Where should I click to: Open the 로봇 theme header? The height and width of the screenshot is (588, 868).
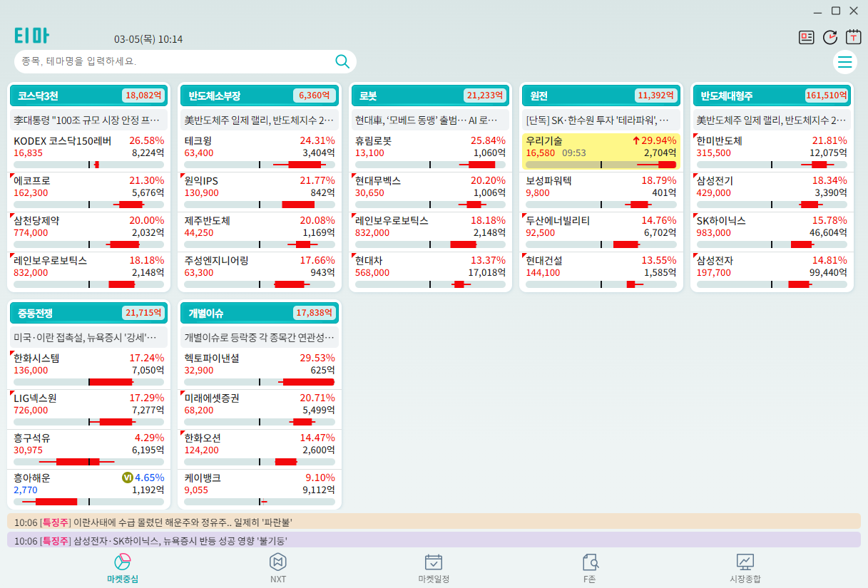click(x=430, y=96)
